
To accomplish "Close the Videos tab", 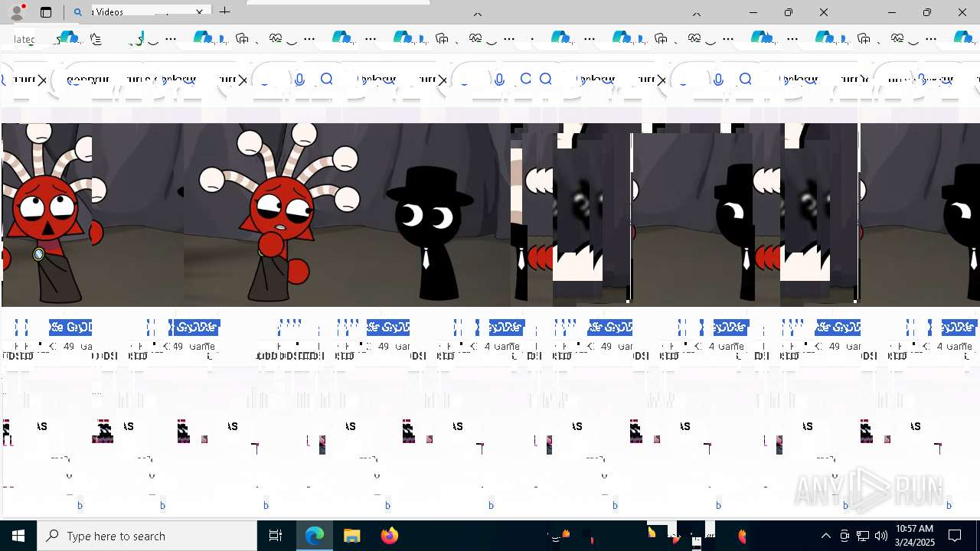I will click(200, 12).
